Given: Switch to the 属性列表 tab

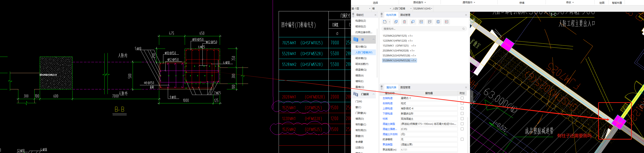Looking at the screenshot, I should pyautogui.click(x=391, y=88).
